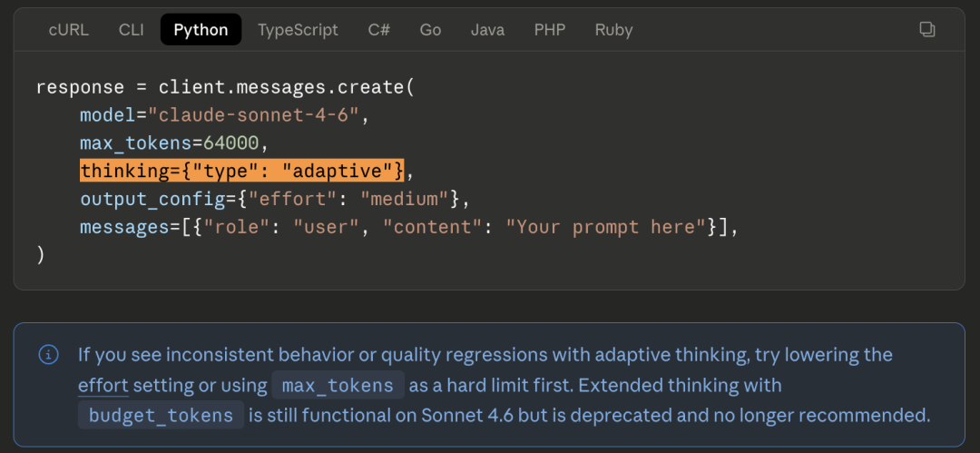Viewport: 980px width, 453px height.
Task: View the Go code sample
Action: (430, 30)
